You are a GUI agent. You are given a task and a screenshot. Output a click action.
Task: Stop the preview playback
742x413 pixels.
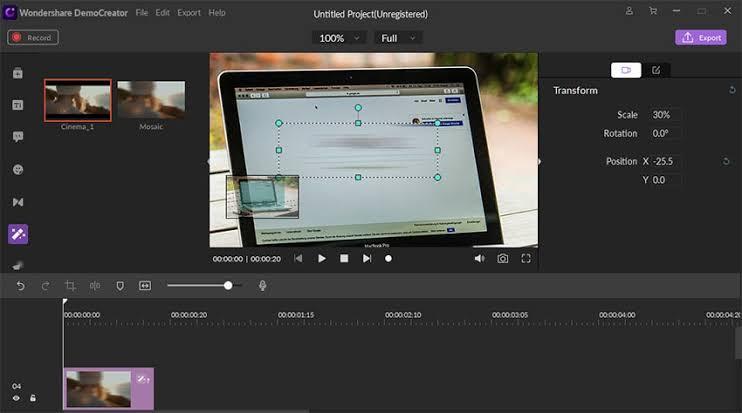pos(344,259)
